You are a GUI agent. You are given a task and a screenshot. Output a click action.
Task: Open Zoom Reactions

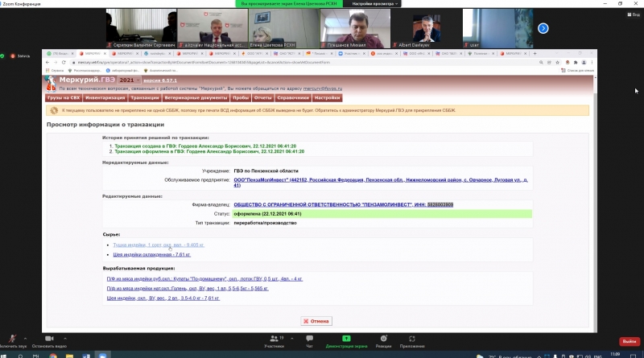383,341
